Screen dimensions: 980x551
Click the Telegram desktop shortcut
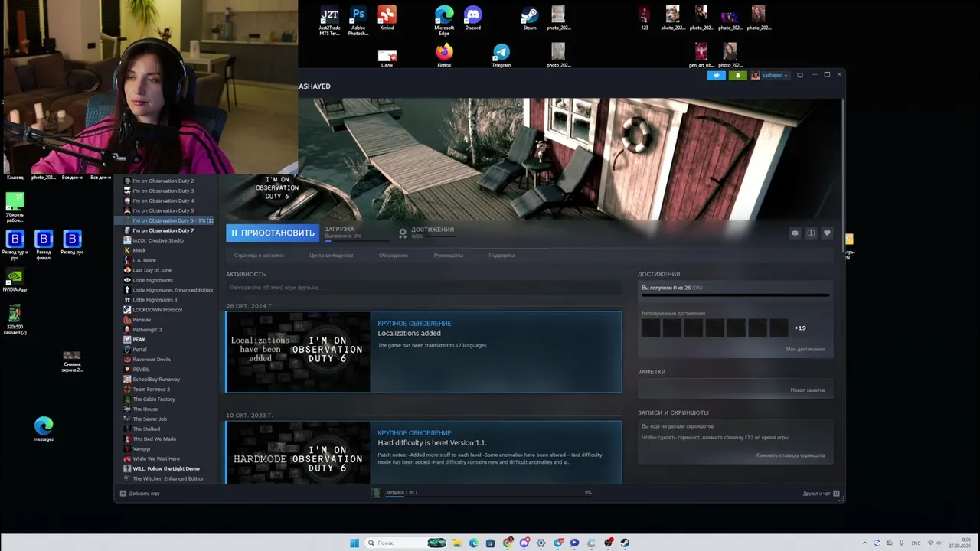click(x=501, y=56)
